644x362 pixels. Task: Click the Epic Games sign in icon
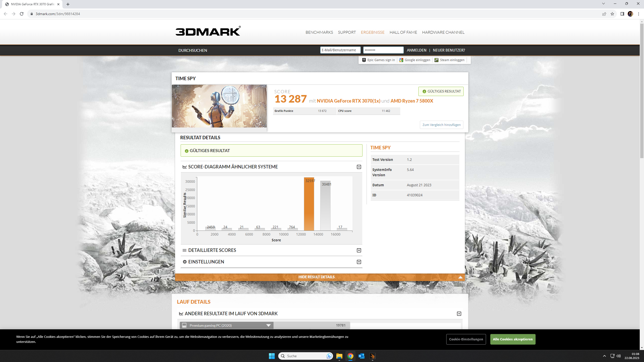(364, 60)
